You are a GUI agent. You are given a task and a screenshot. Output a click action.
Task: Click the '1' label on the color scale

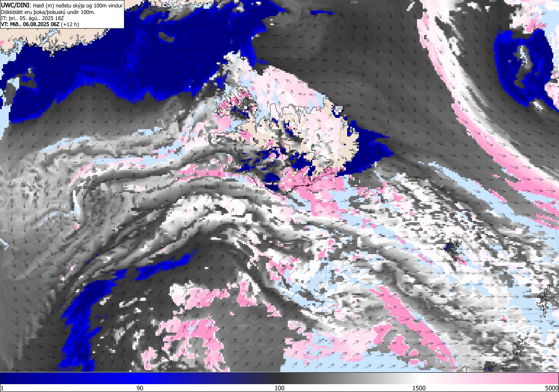click(x=2, y=388)
